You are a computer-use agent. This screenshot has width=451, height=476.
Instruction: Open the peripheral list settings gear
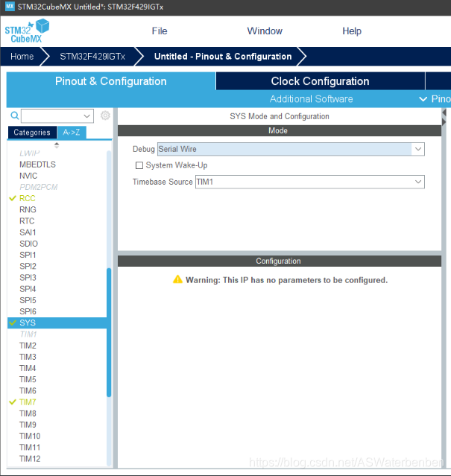tap(105, 115)
